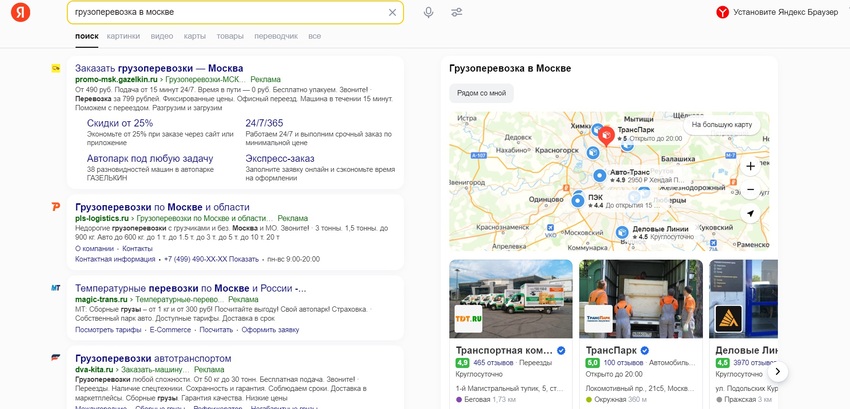
Task: Open 'Оформить заявку' link
Action: 270,330
